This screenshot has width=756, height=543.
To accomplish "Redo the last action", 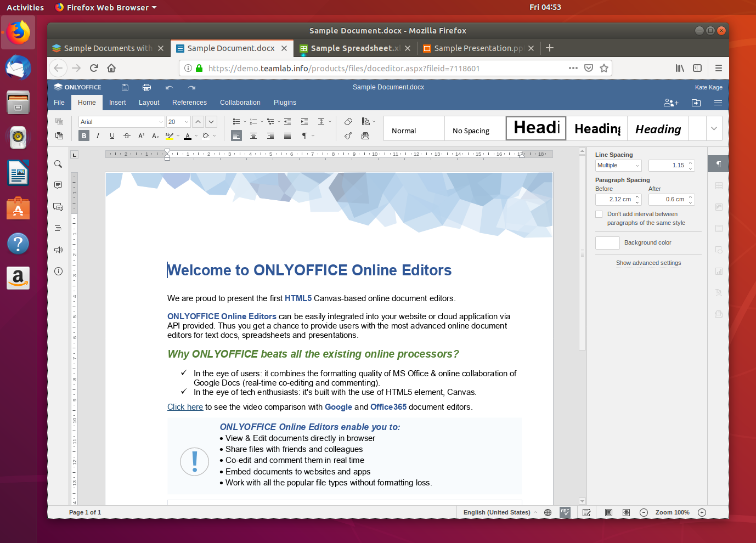I will click(x=191, y=87).
